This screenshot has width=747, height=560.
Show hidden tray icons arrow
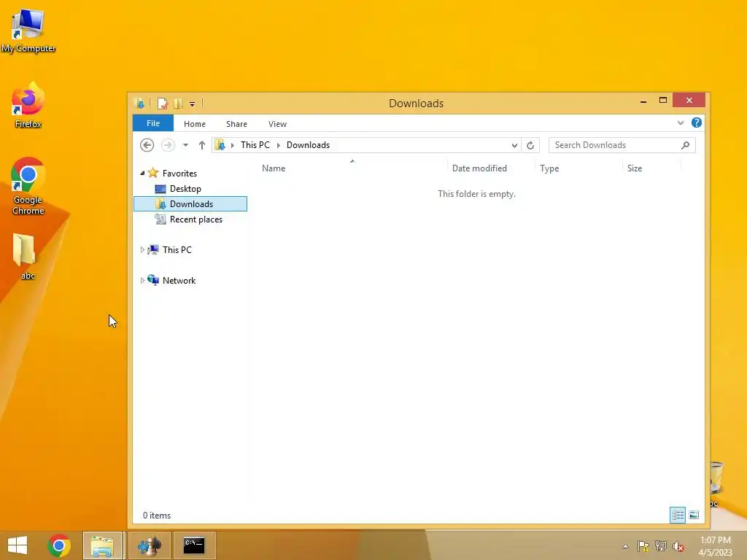[x=625, y=546]
